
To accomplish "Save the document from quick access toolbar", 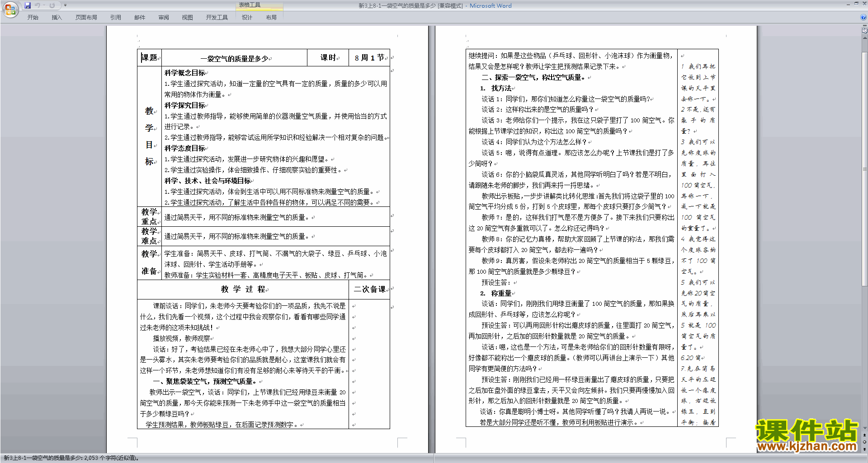I will coord(28,5).
